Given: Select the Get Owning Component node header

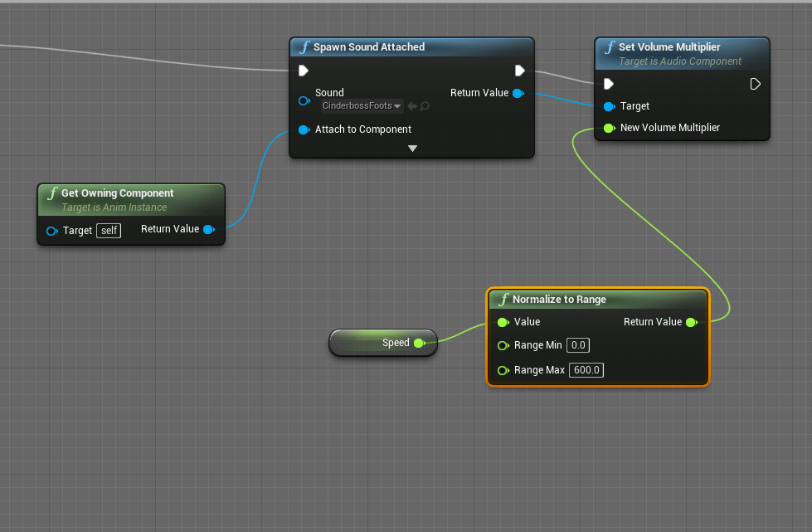Looking at the screenshot, I should pyautogui.click(x=117, y=193).
